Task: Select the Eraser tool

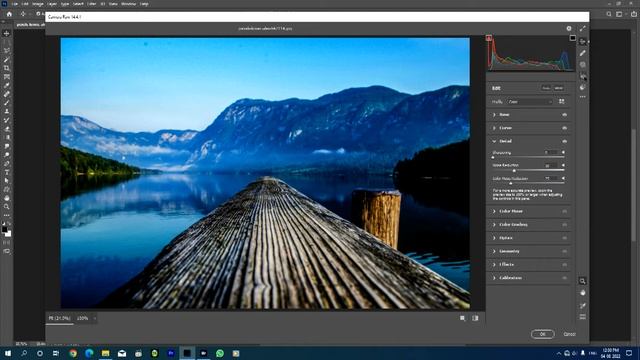Action: [7, 129]
